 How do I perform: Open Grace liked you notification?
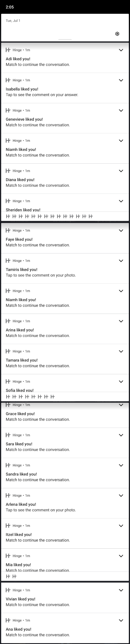[65, 415]
